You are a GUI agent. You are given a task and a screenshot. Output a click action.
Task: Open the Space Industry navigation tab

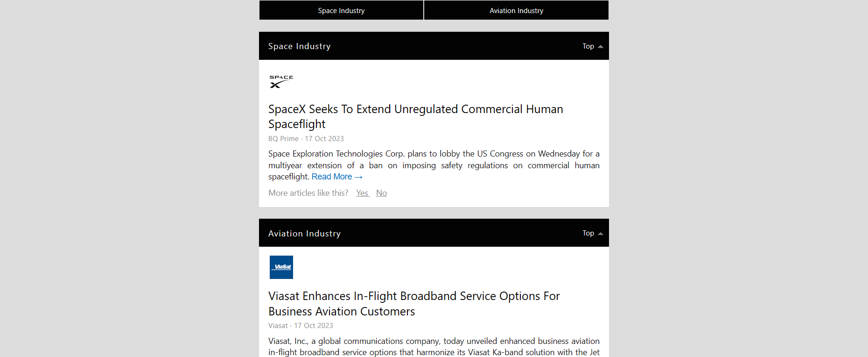tap(341, 10)
